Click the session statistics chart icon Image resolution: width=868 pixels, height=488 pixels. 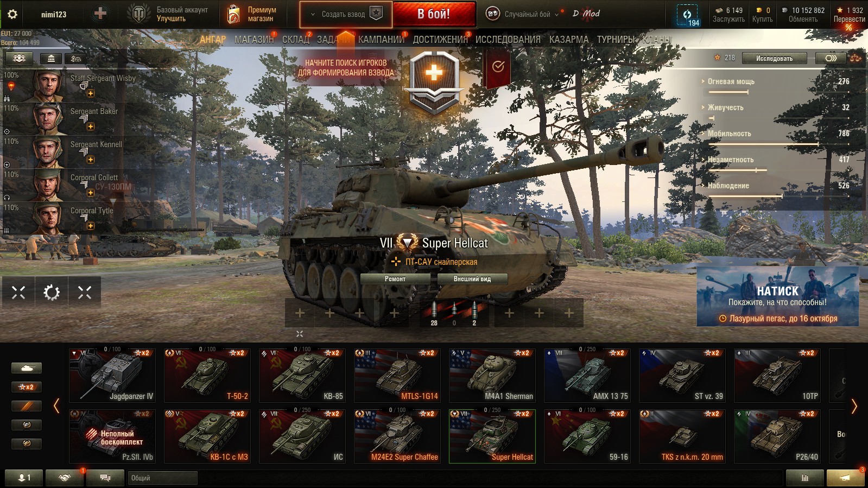(804, 478)
